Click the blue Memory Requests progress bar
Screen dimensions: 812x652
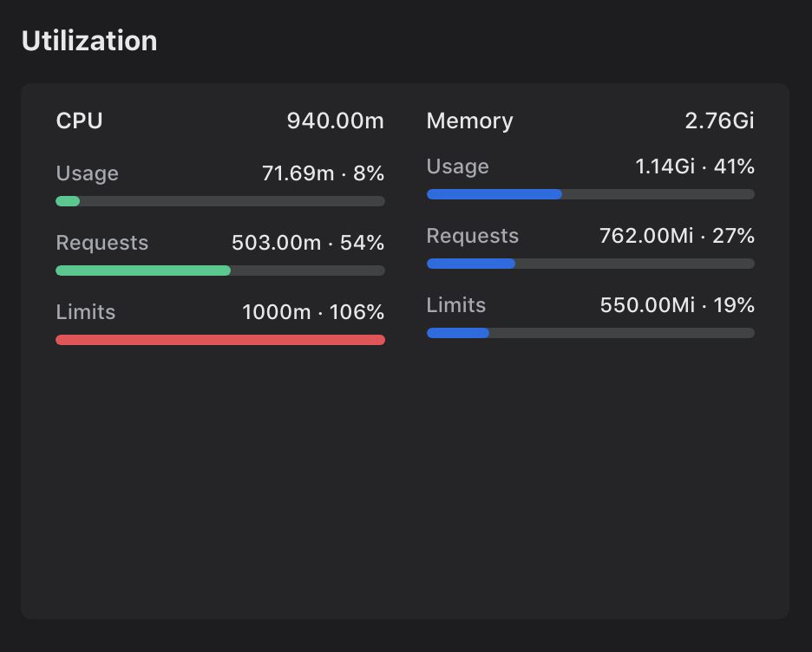pyautogui.click(x=591, y=264)
